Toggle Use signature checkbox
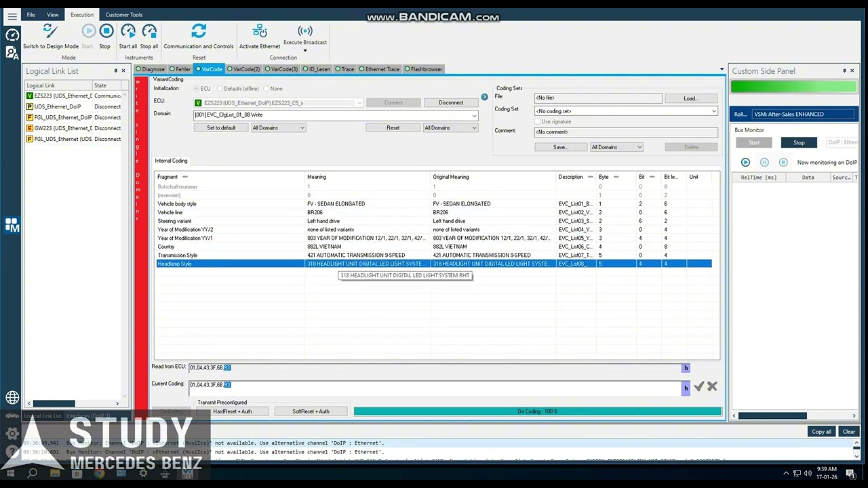The width and height of the screenshot is (868, 488). click(x=536, y=121)
